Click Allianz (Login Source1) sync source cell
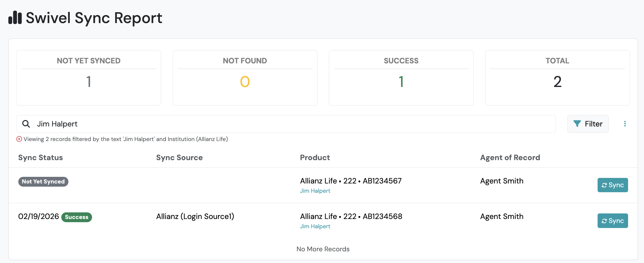Image resolution: width=644 pixels, height=263 pixels. pyautogui.click(x=195, y=216)
